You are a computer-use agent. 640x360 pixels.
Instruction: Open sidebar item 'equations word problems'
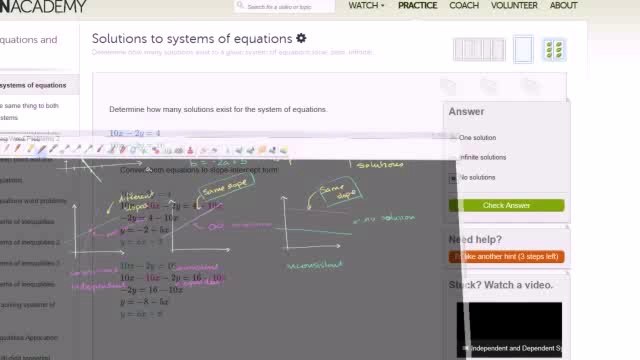33,201
